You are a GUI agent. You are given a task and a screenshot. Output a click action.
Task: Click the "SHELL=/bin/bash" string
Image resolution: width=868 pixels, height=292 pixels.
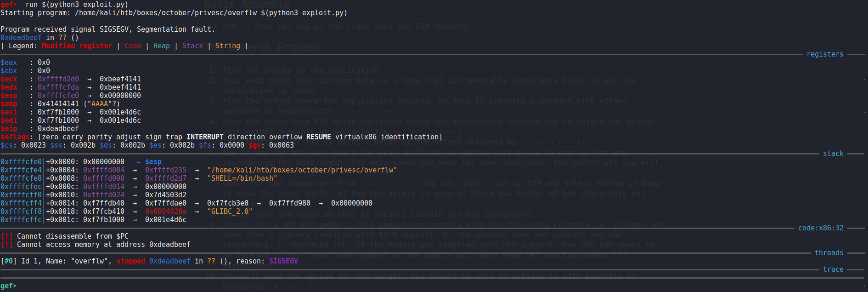click(242, 178)
